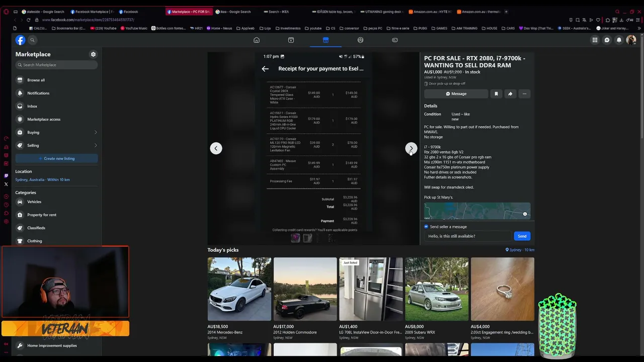Browse the Property for rent category
This screenshot has height=362, width=644.
point(56,215)
